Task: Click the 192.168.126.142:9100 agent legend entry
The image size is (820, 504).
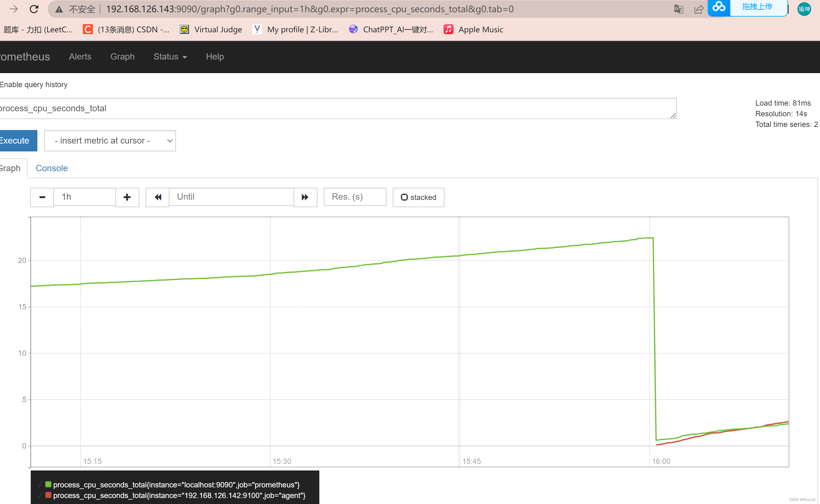Action: click(179, 495)
